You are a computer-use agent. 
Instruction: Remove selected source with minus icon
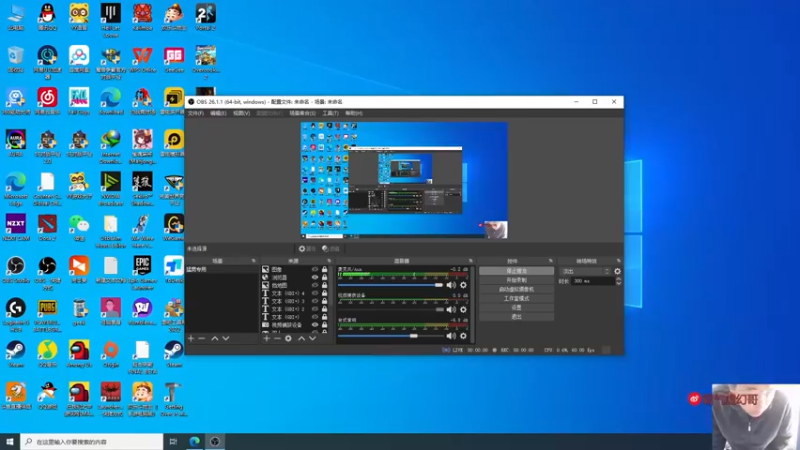pyautogui.click(x=277, y=338)
